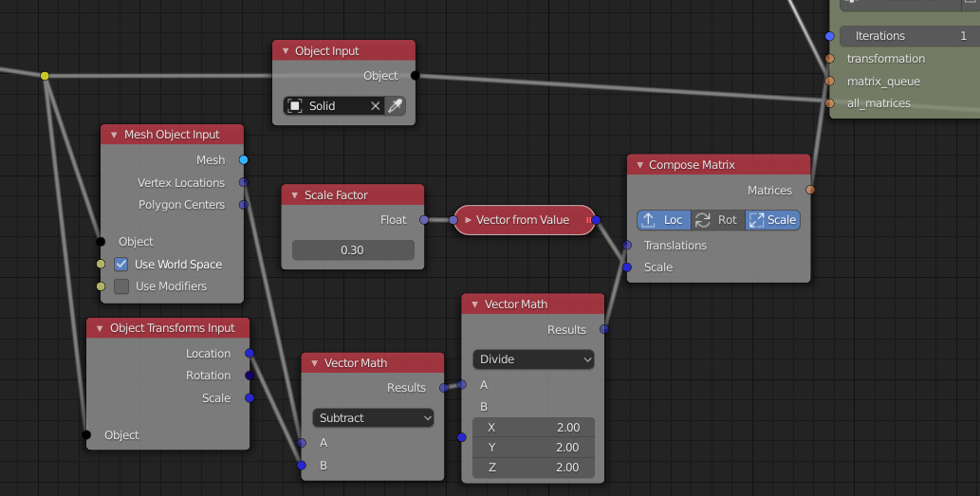Click the Object Input node's Object output socket
This screenshot has height=496, width=980.
point(415,76)
